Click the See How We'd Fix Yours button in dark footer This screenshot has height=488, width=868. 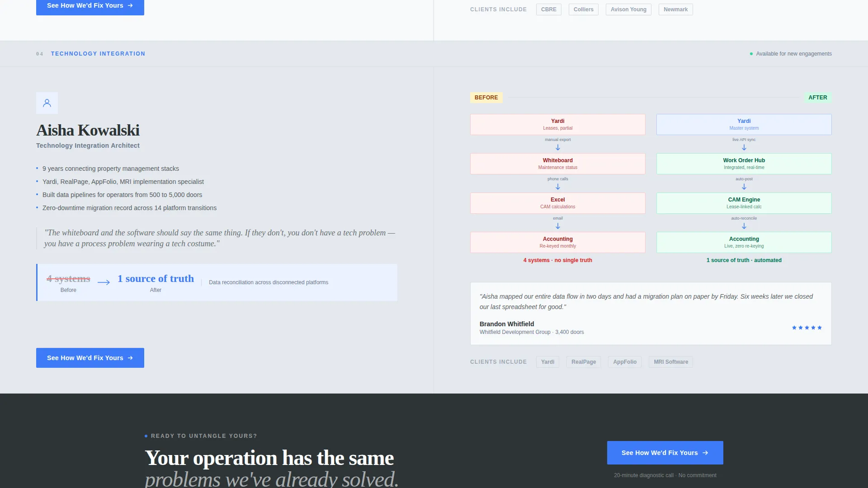[665, 453]
